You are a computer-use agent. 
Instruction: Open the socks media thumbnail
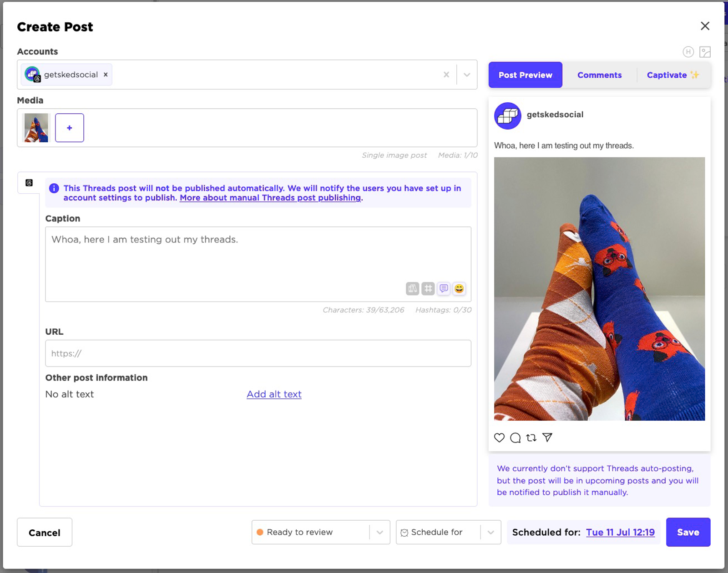pos(36,128)
